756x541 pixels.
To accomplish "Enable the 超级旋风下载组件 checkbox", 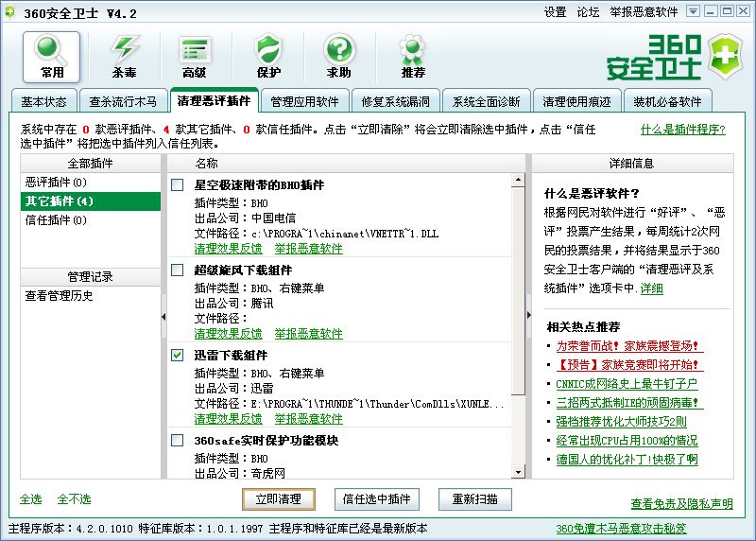I will 178,270.
